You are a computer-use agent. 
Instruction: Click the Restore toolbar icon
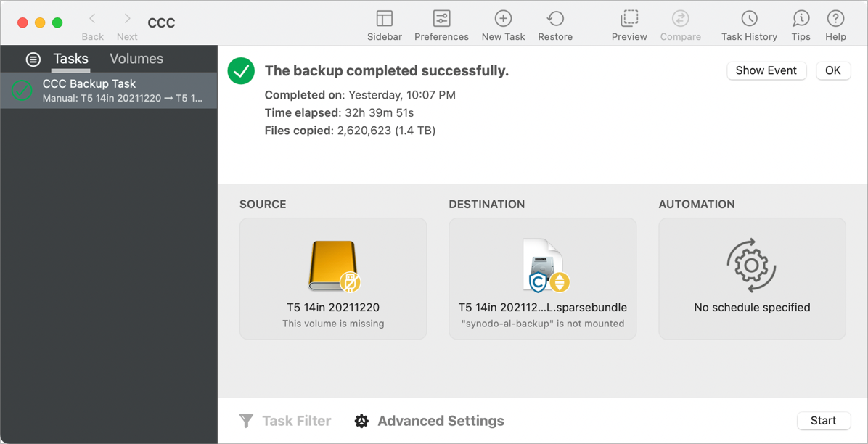pos(555,19)
